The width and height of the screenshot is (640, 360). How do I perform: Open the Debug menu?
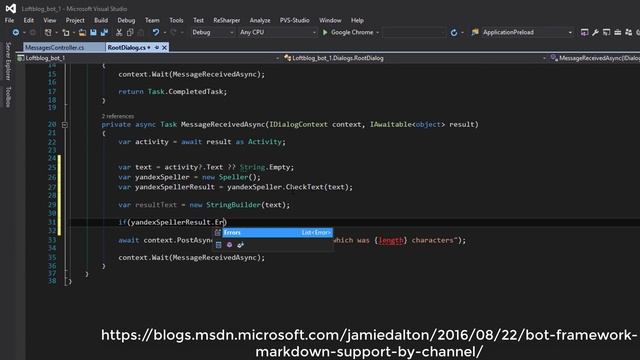[x=126, y=20]
